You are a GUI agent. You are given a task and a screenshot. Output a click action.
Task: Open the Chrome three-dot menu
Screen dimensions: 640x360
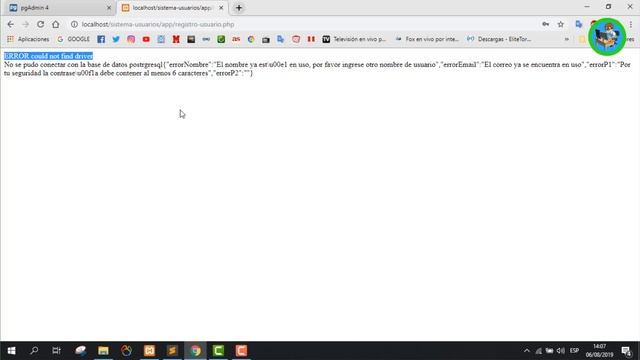coord(631,24)
